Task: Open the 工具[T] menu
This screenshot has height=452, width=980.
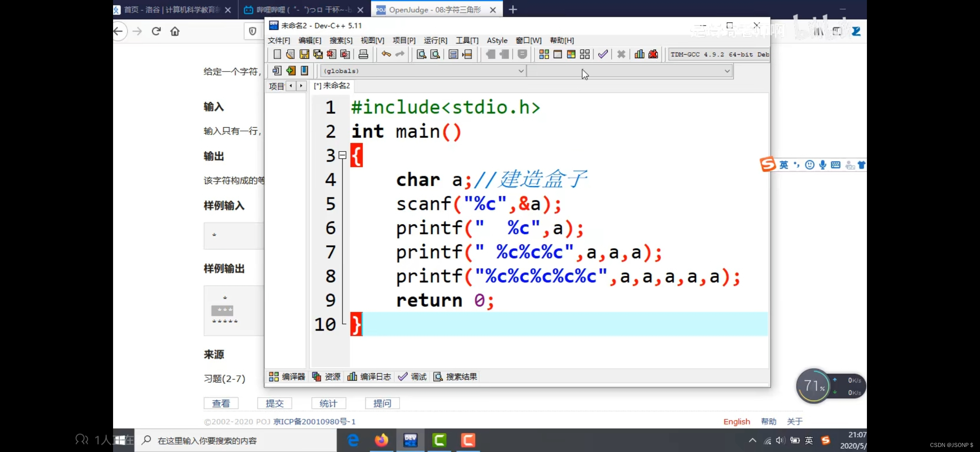Action: pyautogui.click(x=467, y=40)
